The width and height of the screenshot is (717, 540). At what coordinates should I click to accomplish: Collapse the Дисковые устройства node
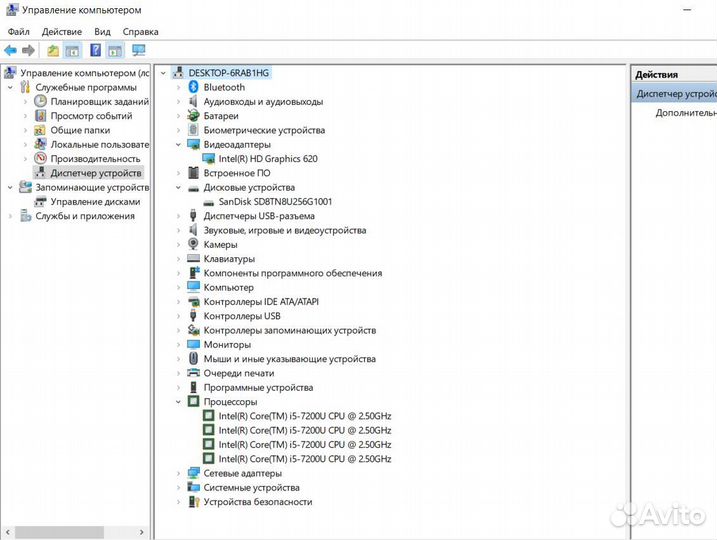(178, 187)
